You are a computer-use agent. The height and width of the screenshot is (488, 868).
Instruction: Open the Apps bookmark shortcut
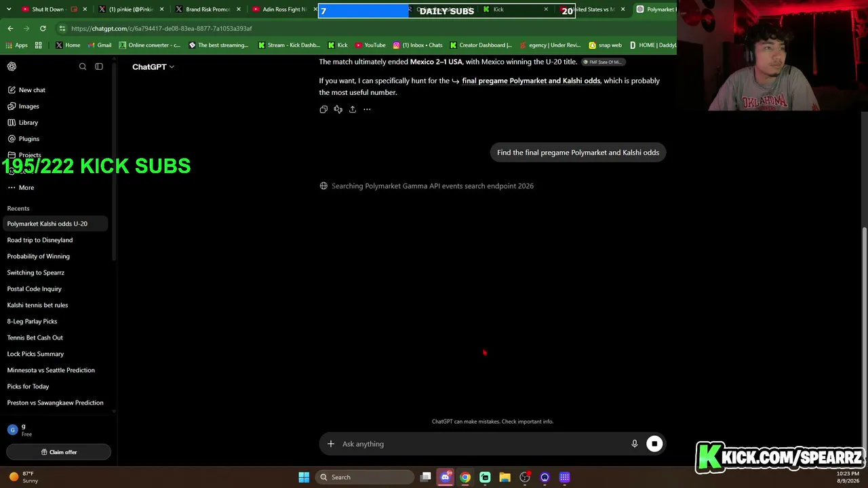pos(16,45)
